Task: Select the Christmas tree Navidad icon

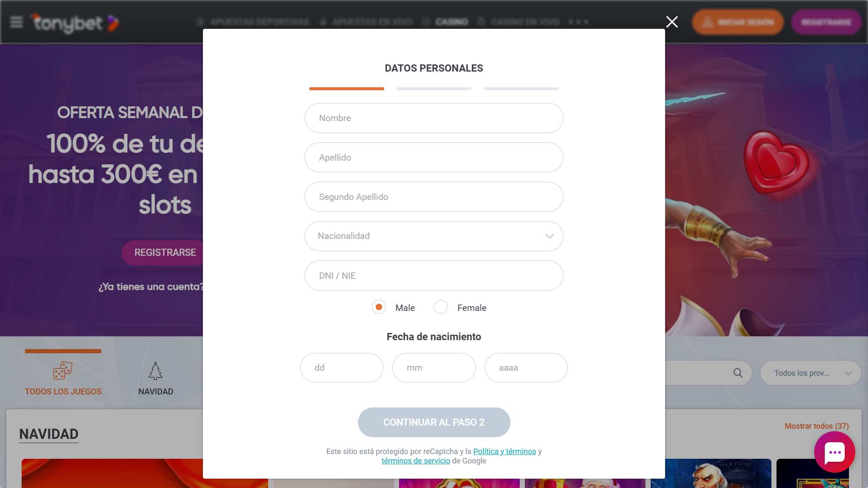Action: [x=155, y=371]
